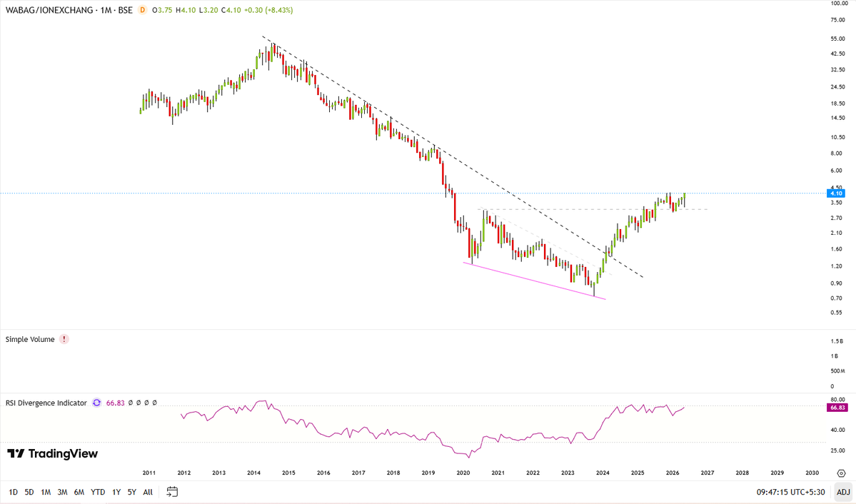
Task: Click the Simple Volume error exclamation icon
Action: [64, 339]
